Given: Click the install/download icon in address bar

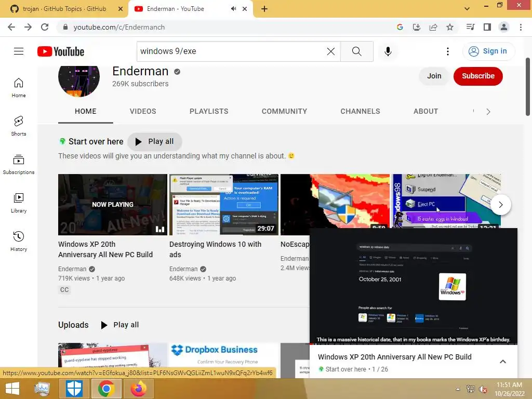Looking at the screenshot, I should point(417,27).
